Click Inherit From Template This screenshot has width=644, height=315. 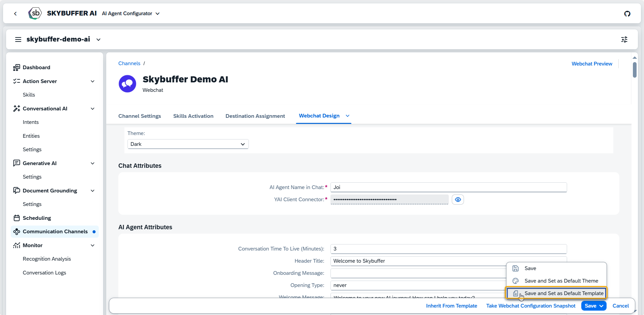(x=451, y=306)
